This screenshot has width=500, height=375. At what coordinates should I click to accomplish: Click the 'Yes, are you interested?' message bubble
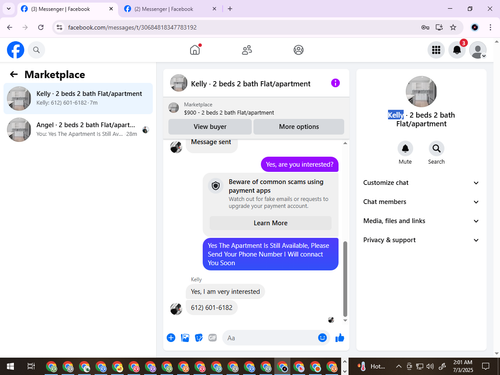pos(299,164)
